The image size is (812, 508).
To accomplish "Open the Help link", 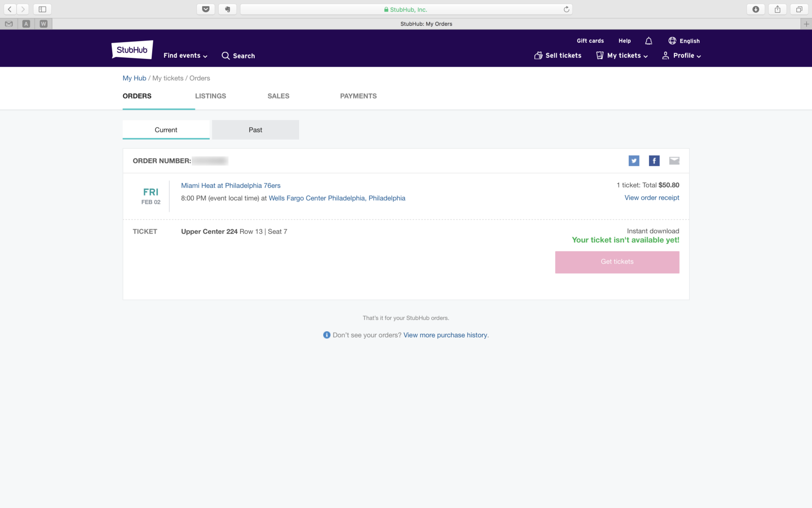I will [x=625, y=41].
